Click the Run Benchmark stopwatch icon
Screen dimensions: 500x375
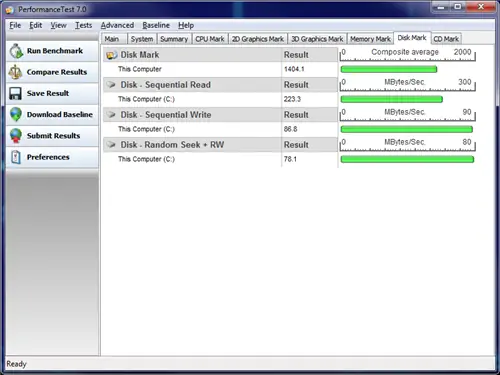[16, 51]
